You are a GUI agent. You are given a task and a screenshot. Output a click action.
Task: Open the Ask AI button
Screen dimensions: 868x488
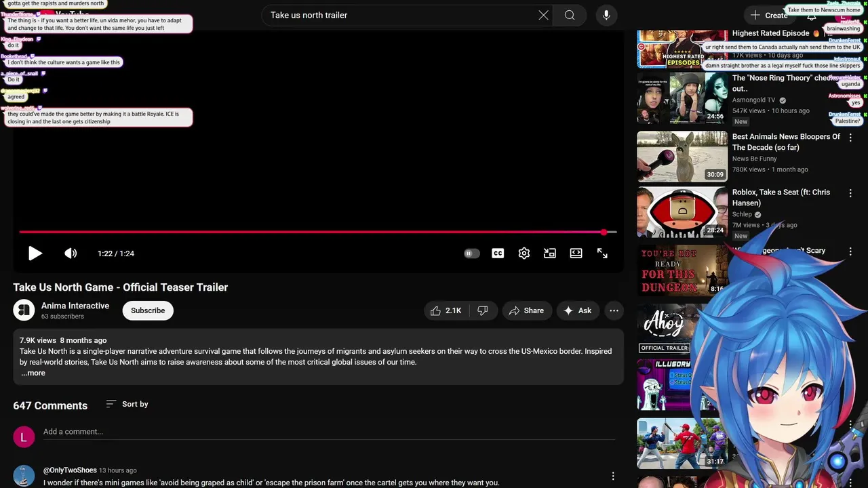tap(578, 310)
